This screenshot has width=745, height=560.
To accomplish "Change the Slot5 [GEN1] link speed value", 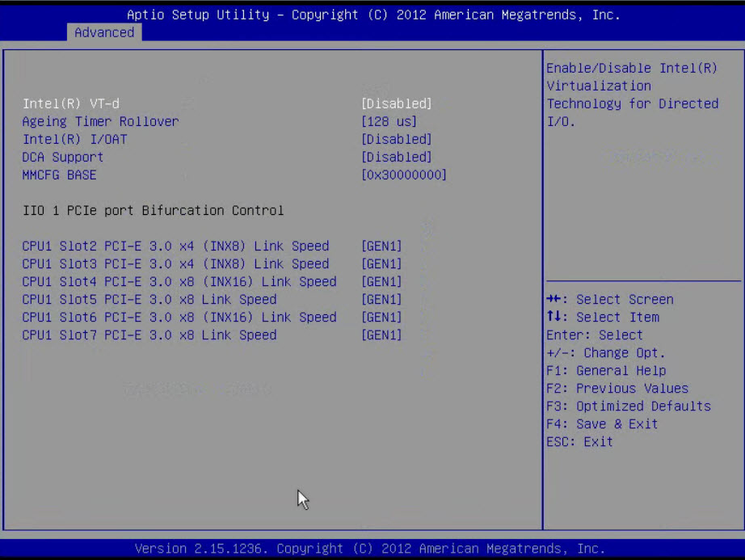I will tap(381, 299).
